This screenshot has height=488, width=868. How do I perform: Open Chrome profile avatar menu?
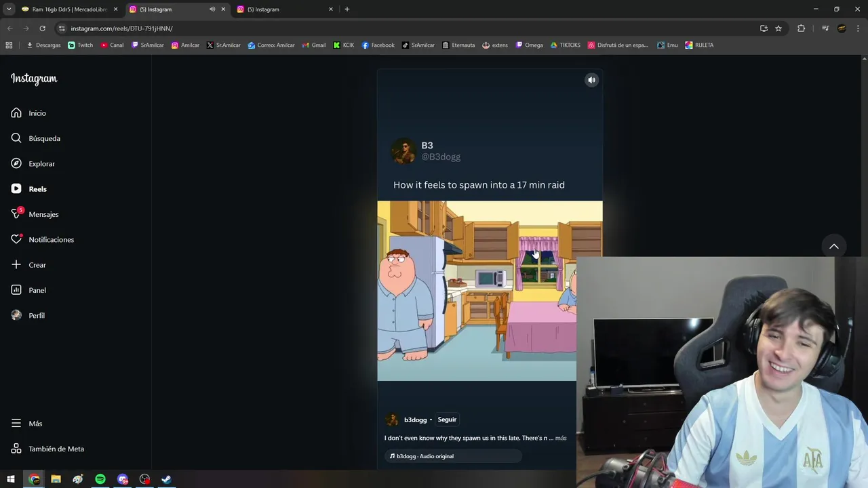(x=842, y=28)
